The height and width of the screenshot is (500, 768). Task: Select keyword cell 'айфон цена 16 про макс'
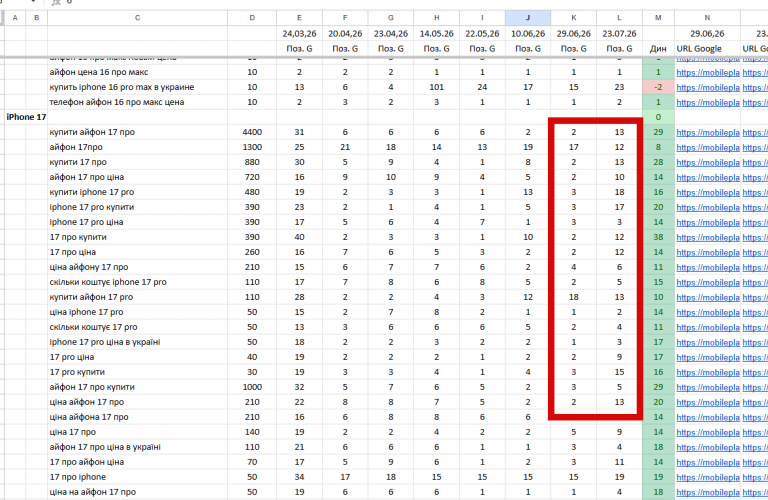[x=138, y=72]
